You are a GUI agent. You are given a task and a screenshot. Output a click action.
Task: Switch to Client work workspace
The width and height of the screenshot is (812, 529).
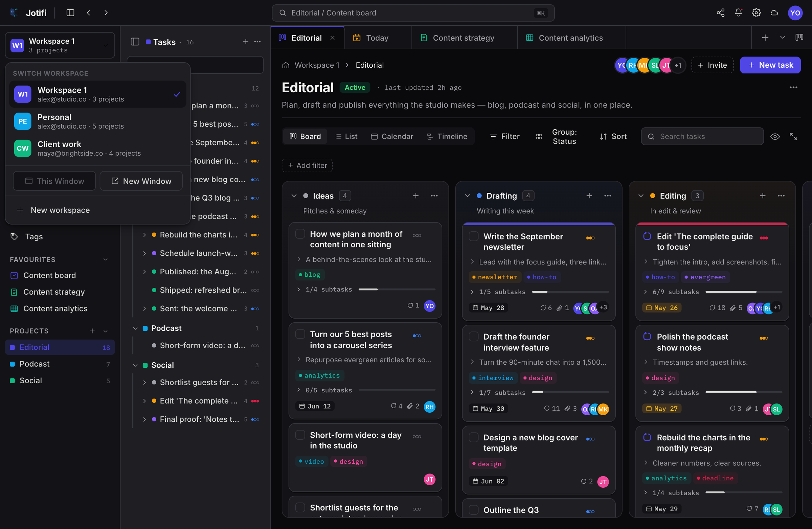tap(97, 148)
